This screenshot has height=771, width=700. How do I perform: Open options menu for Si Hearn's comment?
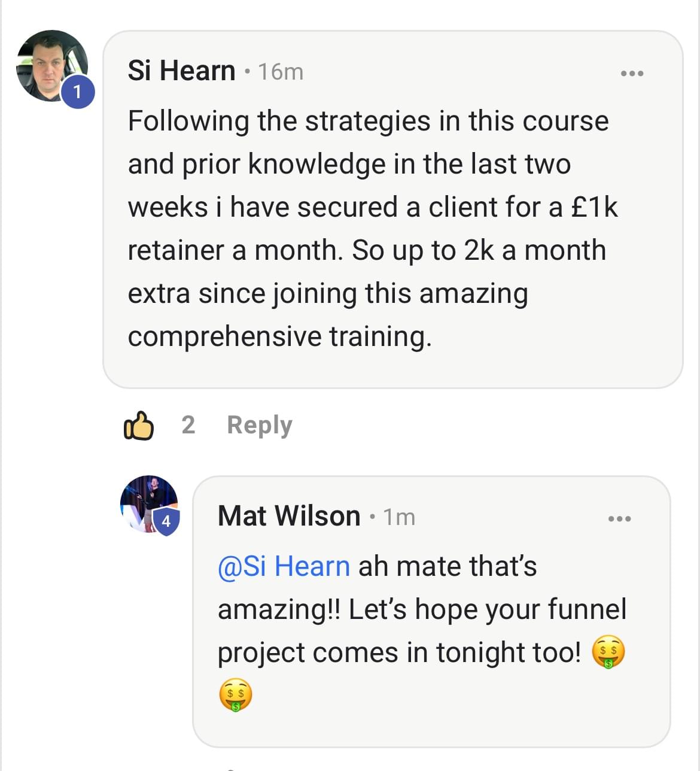632,74
